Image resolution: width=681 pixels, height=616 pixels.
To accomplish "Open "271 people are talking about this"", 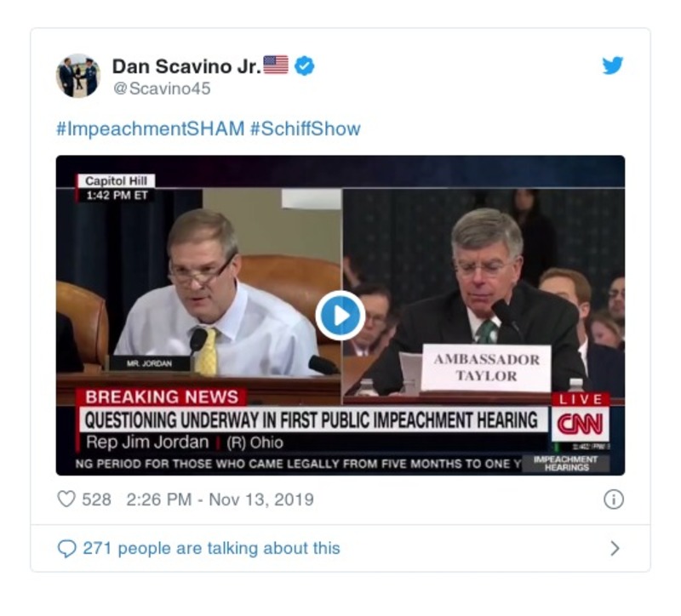I will (211, 549).
